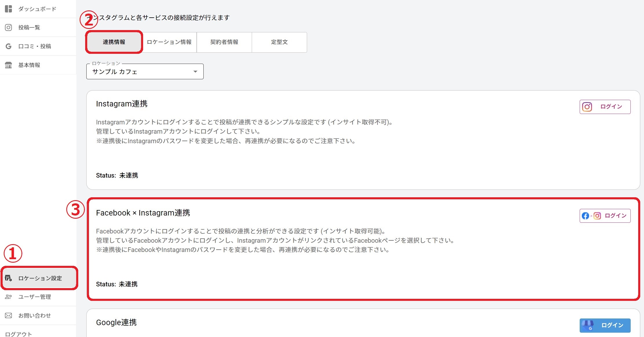Viewport: 644px width, 337px height.
Task: Open ユーザー管理 menu item
Action: tap(34, 297)
